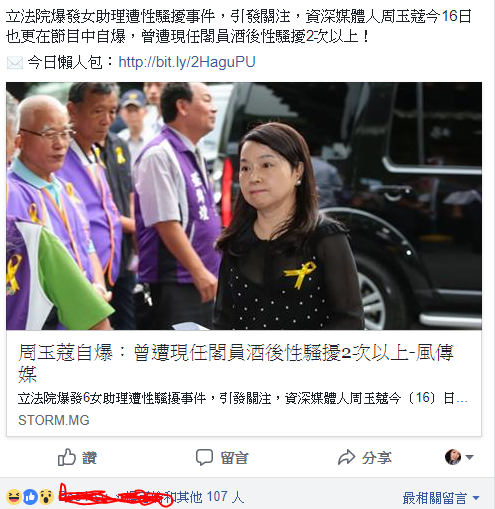The width and height of the screenshot is (495, 509).
Task: Open article headline 周玉蔻自爆
Action: [x=236, y=363]
